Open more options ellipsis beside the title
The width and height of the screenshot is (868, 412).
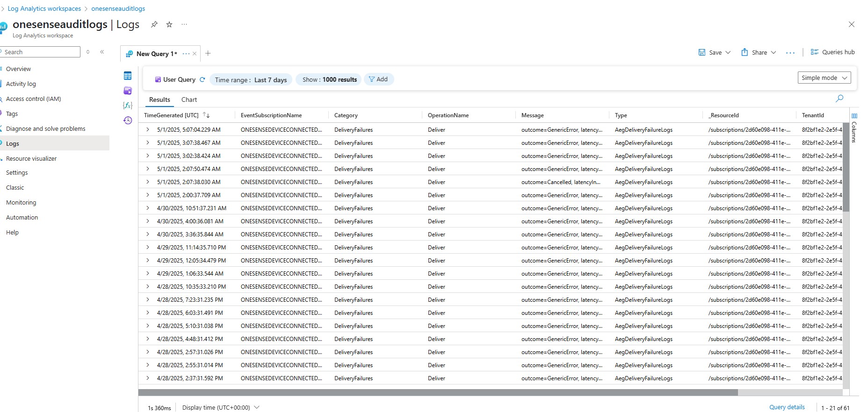click(184, 24)
